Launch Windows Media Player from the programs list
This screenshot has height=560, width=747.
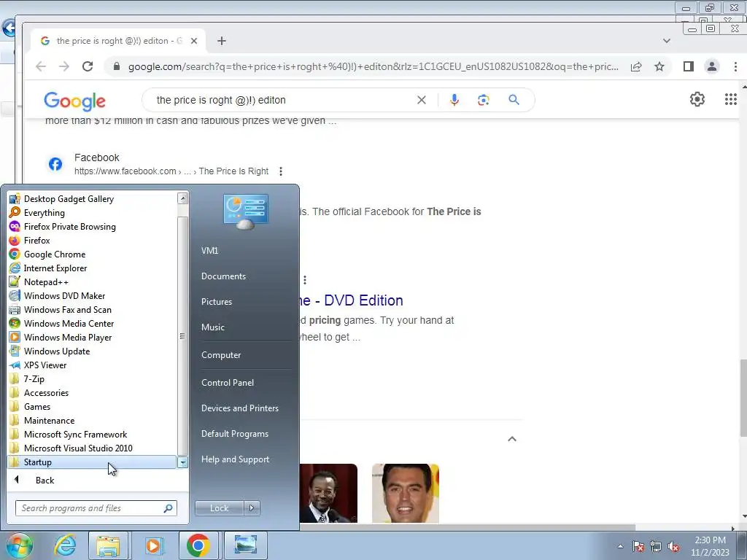[93, 337]
